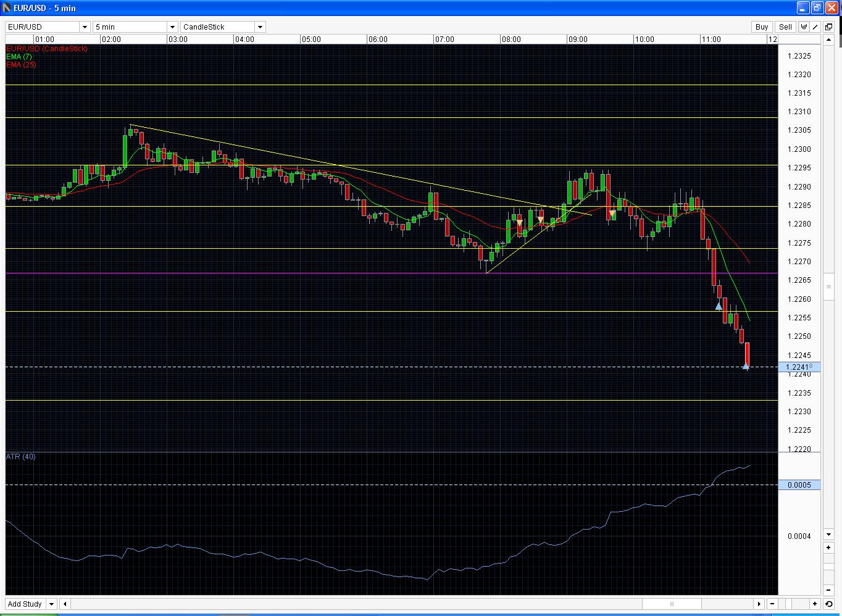
Task: Click the current price label 1.2241
Action: (799, 367)
